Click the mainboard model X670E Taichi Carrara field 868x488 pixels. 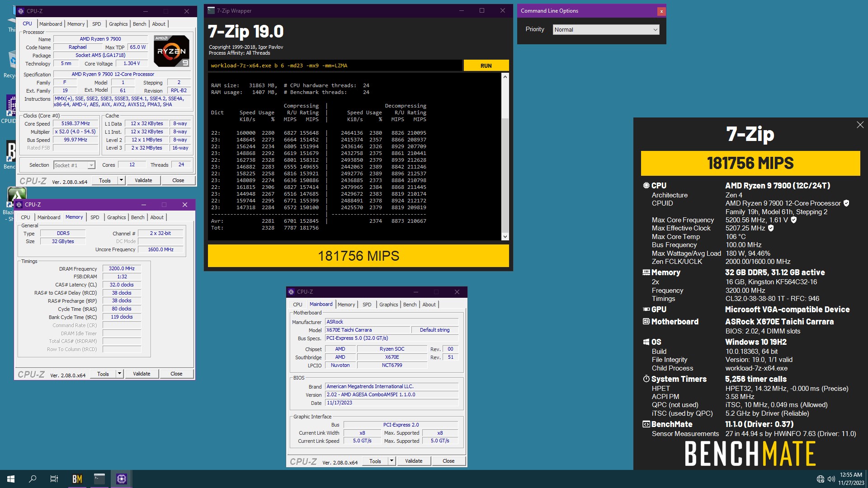(368, 330)
